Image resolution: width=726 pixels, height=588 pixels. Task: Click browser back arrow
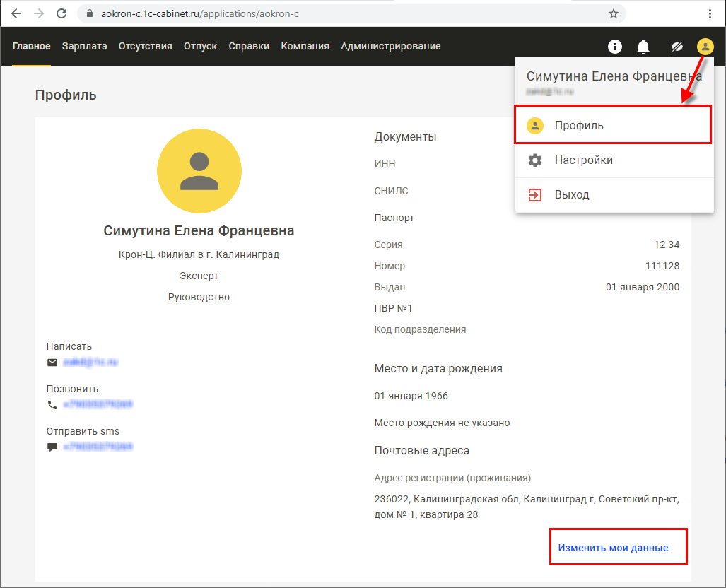click(16, 13)
